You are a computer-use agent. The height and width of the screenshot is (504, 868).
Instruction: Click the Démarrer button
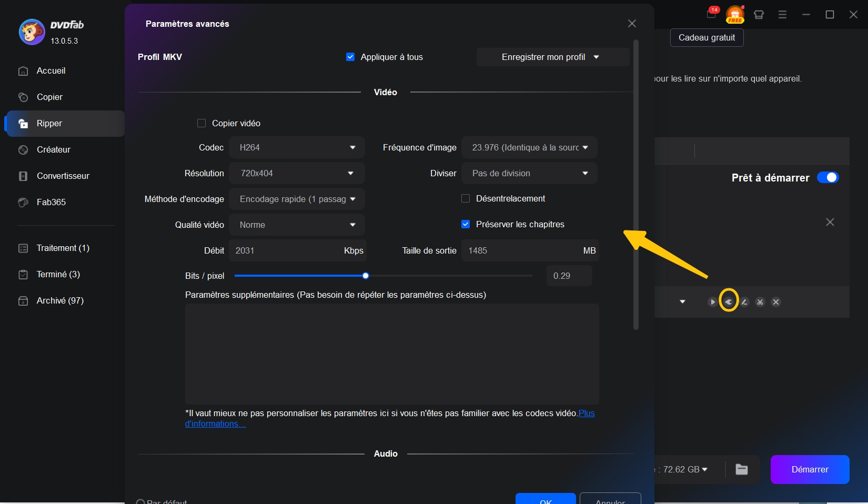pos(810,469)
